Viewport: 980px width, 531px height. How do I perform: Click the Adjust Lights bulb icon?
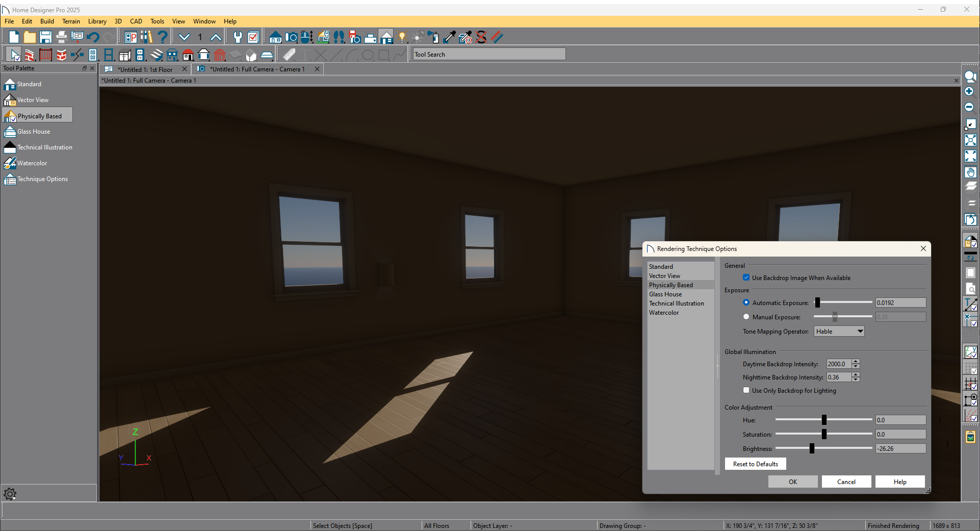(402, 37)
